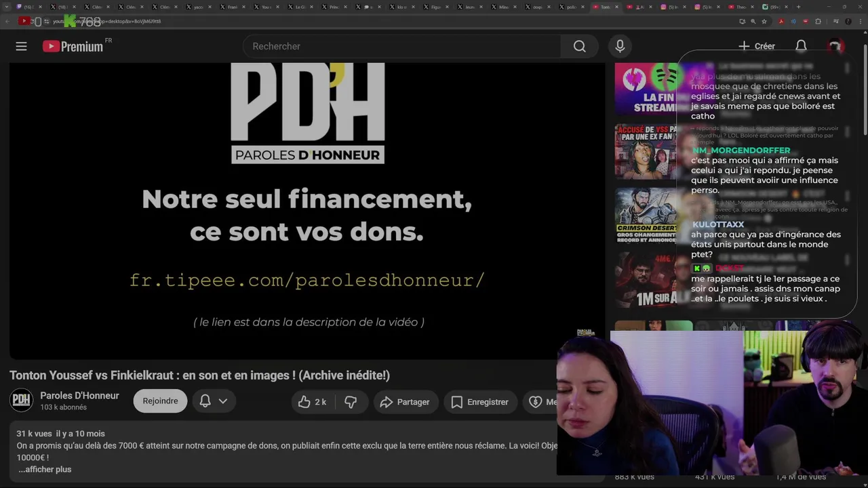
Task: Click the '103 k abonnés' subscriber count
Action: 63,407
